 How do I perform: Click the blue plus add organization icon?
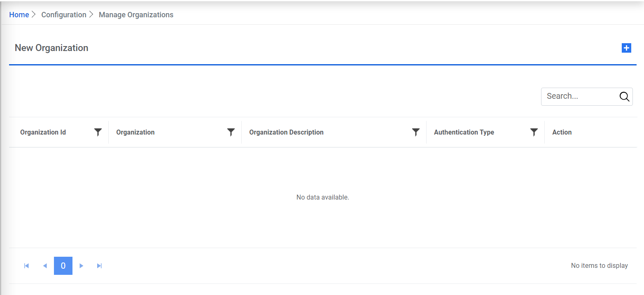pos(626,48)
